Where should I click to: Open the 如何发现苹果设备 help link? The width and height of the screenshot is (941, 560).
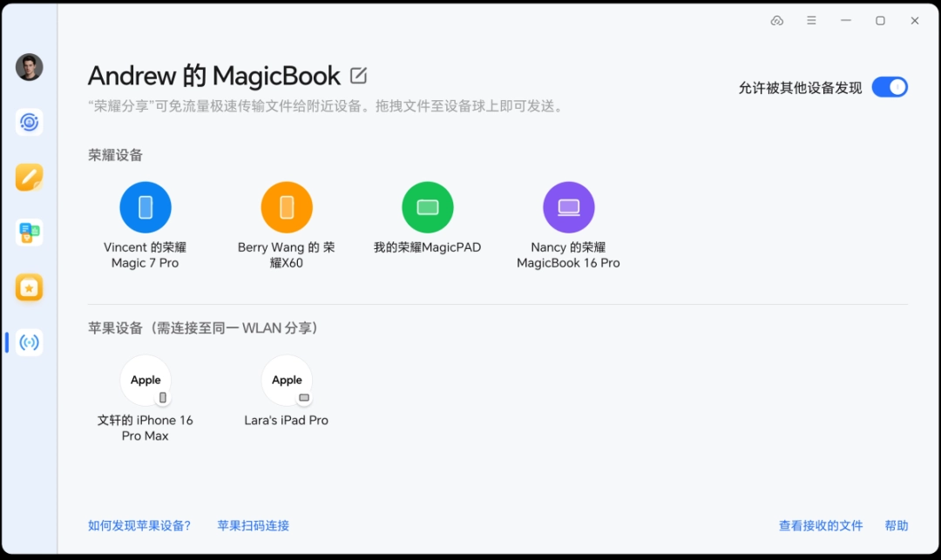(141, 525)
